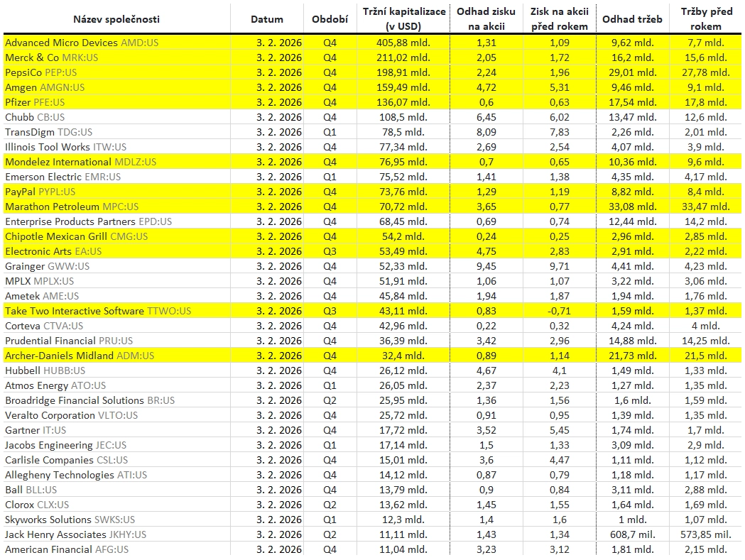
Task: Select Take Two's -0,71 prior-year EPS cell
Action: point(559,311)
